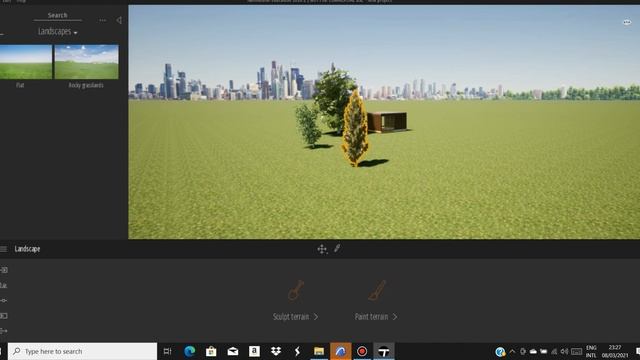Open the Media dock icon
The image size is (640, 360).
click(x=4, y=316)
